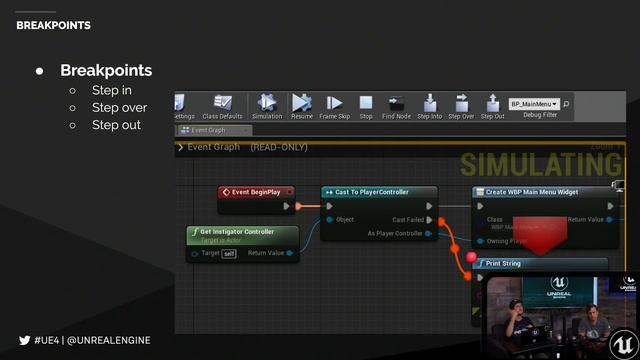Image resolution: width=640 pixels, height=360 pixels.
Task: Advance one frame with Frame Skip
Action: 334,107
